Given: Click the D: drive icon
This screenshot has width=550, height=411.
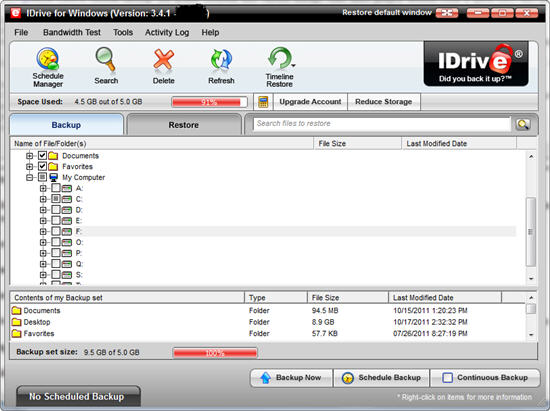Looking at the screenshot, I should coord(67,210).
